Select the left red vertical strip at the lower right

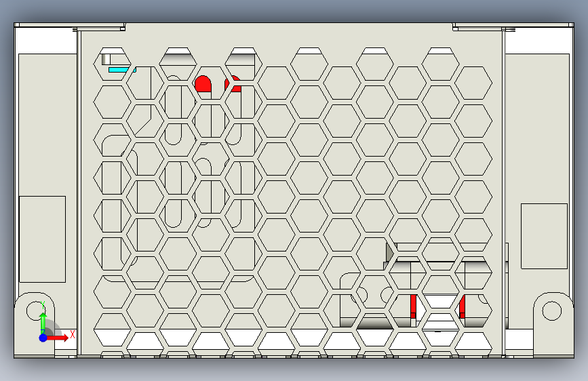(x=413, y=306)
